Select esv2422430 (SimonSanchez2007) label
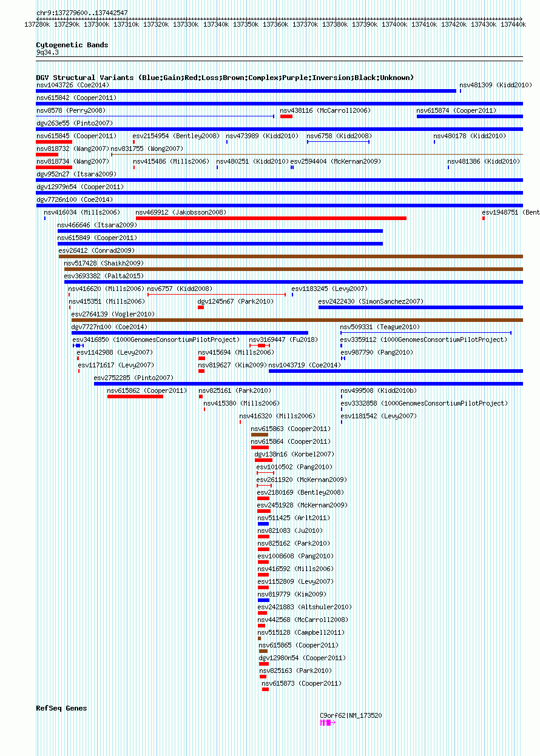Viewport: 540px width, 756px height. click(371, 301)
